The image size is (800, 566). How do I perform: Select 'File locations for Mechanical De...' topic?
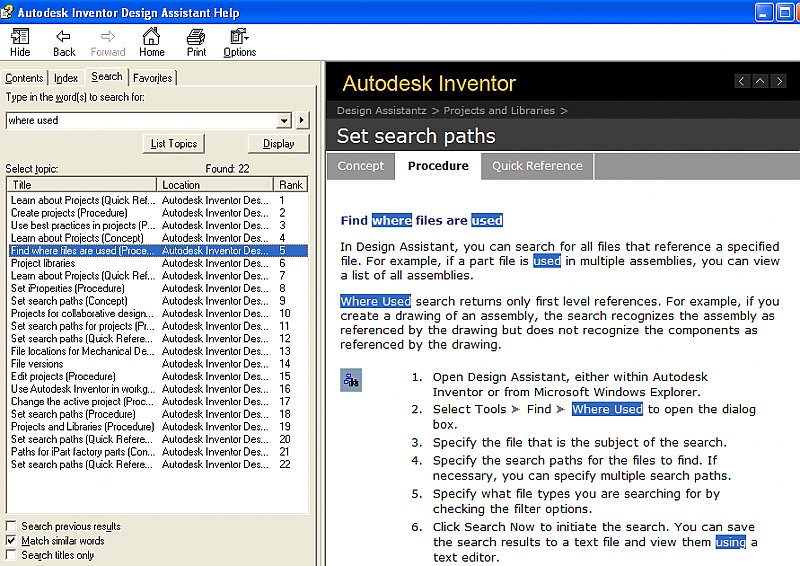pos(158,351)
